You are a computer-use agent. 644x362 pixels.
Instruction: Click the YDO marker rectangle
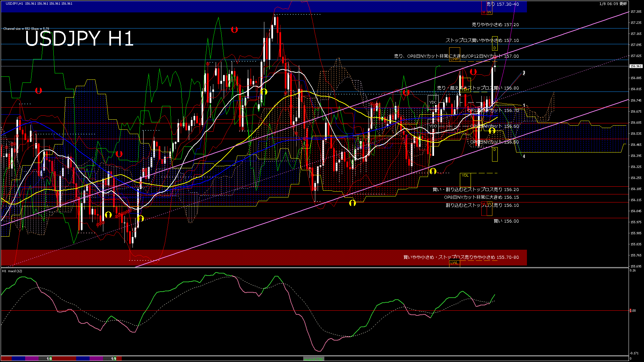(x=433, y=126)
